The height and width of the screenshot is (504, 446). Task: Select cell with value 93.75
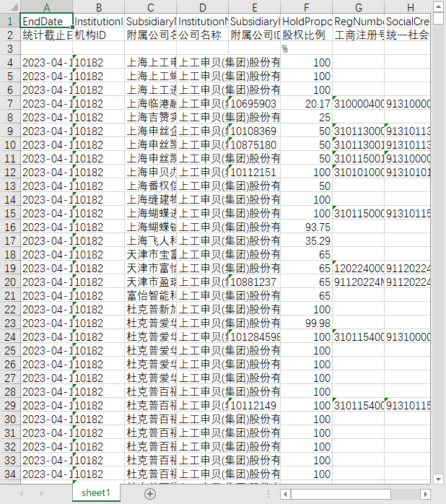(x=307, y=227)
